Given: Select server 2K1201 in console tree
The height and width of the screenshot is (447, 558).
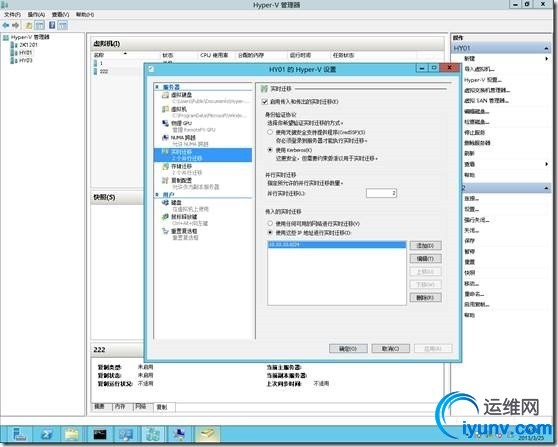Looking at the screenshot, I should (24, 45).
